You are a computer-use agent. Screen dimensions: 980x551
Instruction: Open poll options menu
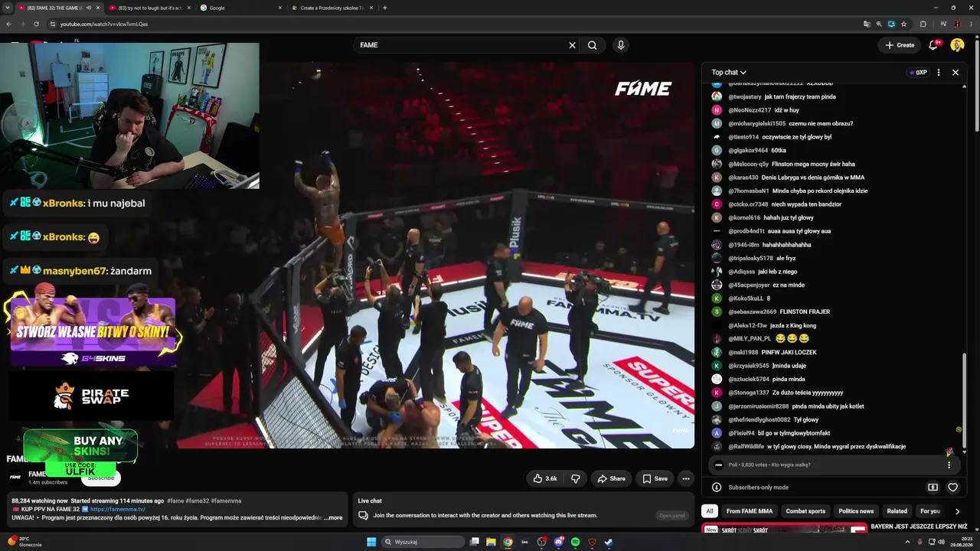click(x=949, y=465)
